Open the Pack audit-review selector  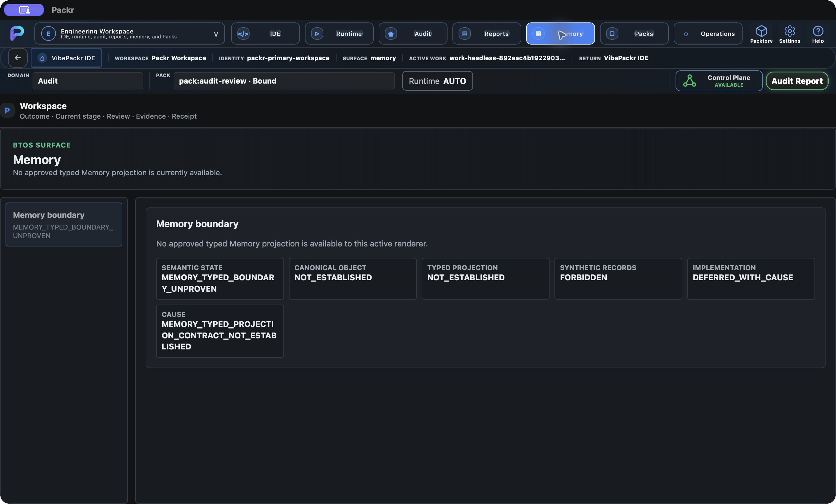[284, 81]
